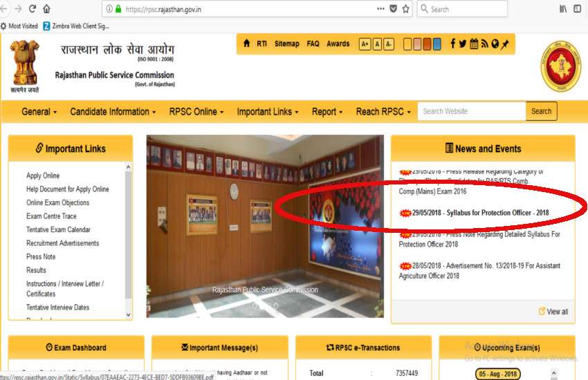Select the blue color theme swatch
Image resolution: width=588 pixels, height=380 pixels.
[437, 44]
